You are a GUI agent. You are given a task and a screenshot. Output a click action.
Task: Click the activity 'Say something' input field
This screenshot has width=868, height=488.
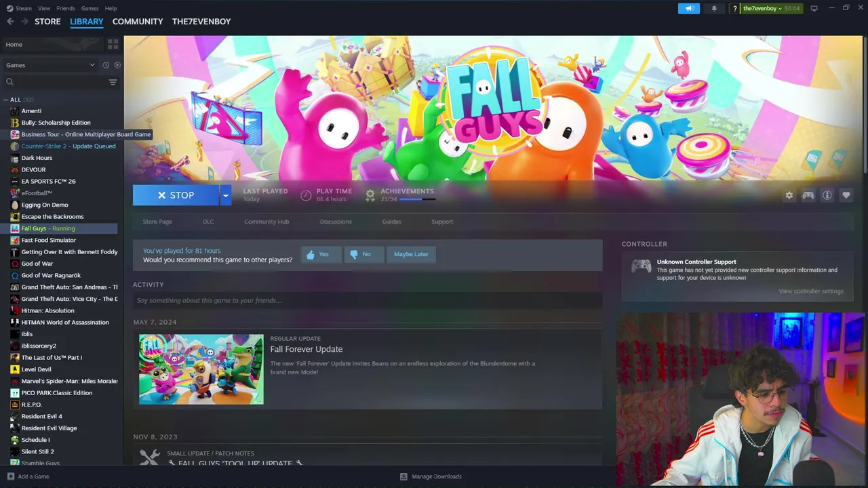[x=368, y=300]
